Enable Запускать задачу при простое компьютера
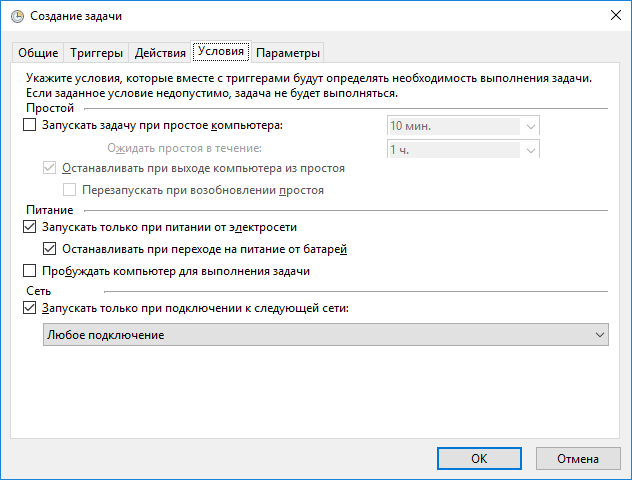This screenshot has height=480, width=632. [29, 125]
